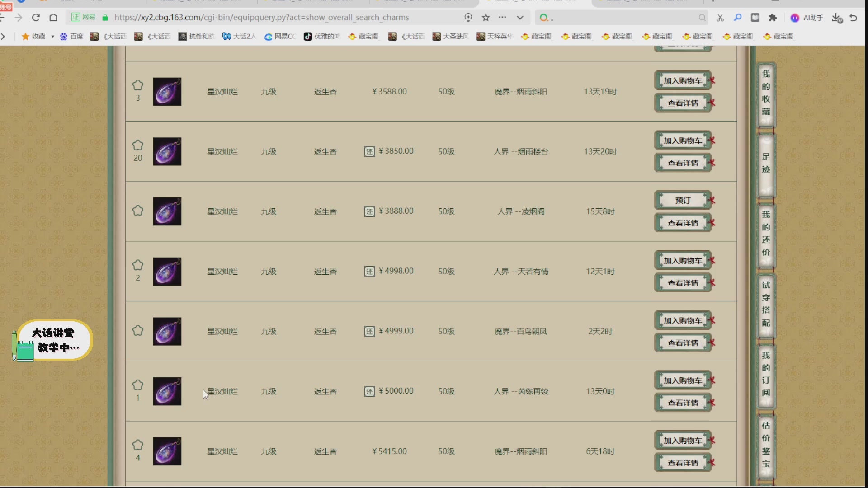Image resolution: width=868 pixels, height=488 pixels.
Task: Add the ¥5415.00 item to cart
Action: (683, 440)
